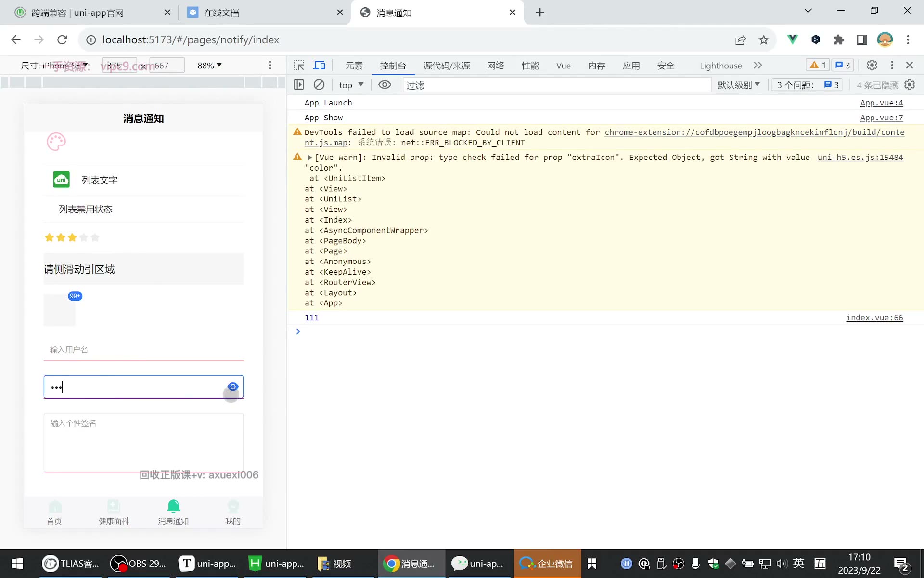924x578 pixels.
Task: Toggle password visibility eye icon
Action: (x=233, y=387)
